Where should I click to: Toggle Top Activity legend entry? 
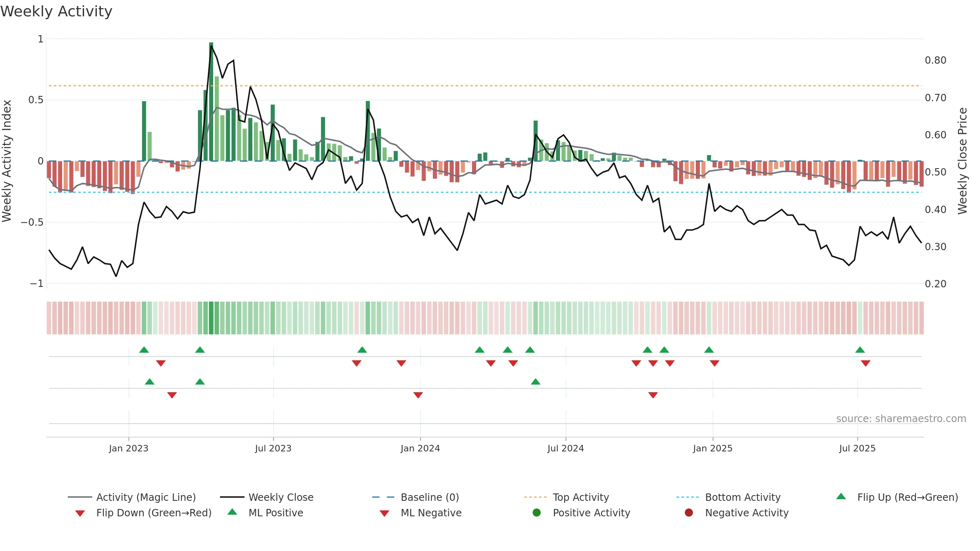point(566,497)
